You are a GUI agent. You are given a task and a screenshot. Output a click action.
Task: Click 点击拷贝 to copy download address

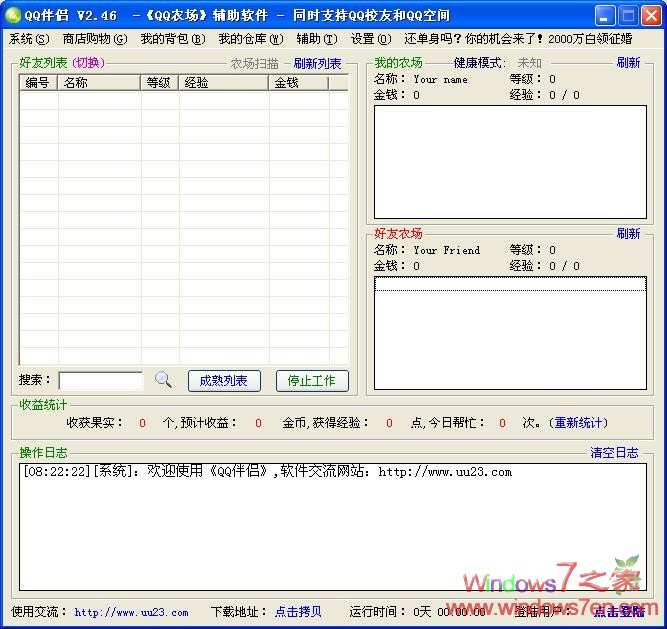298,612
